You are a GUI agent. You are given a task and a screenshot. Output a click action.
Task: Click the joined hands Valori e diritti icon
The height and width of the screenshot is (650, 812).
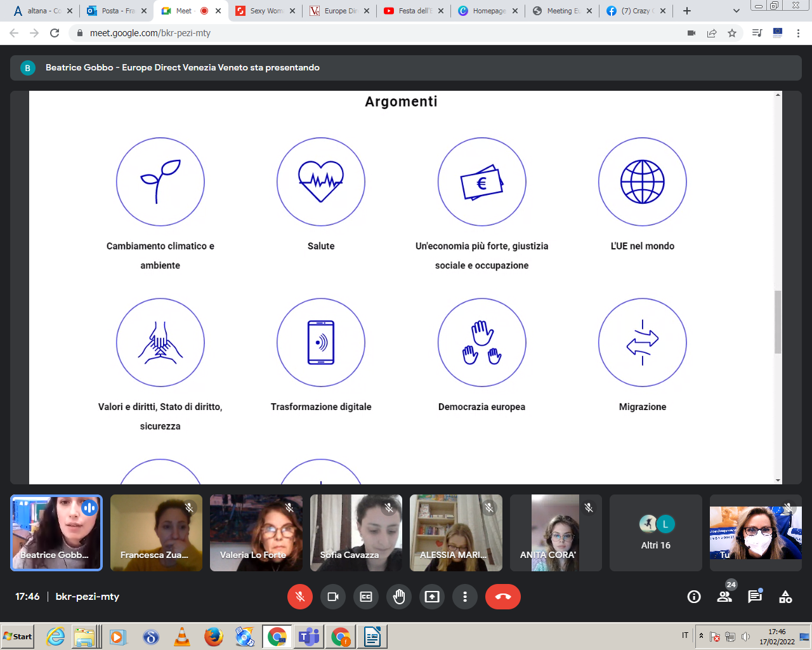[160, 343]
